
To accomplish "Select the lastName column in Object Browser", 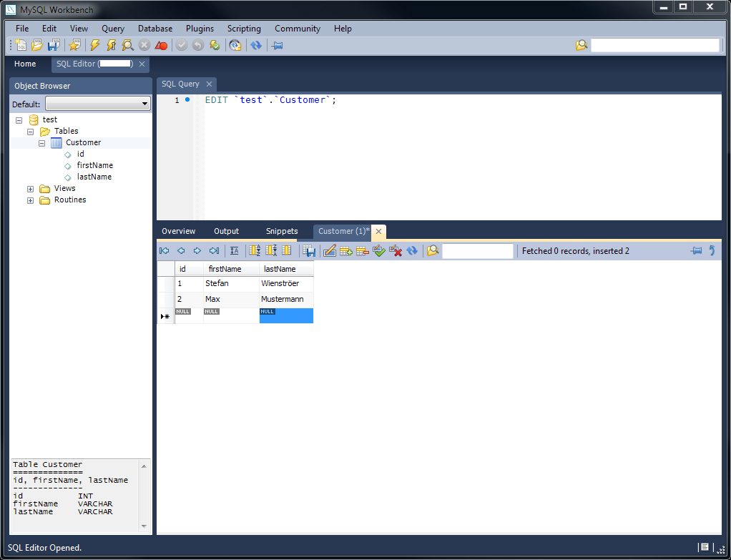I will [94, 177].
